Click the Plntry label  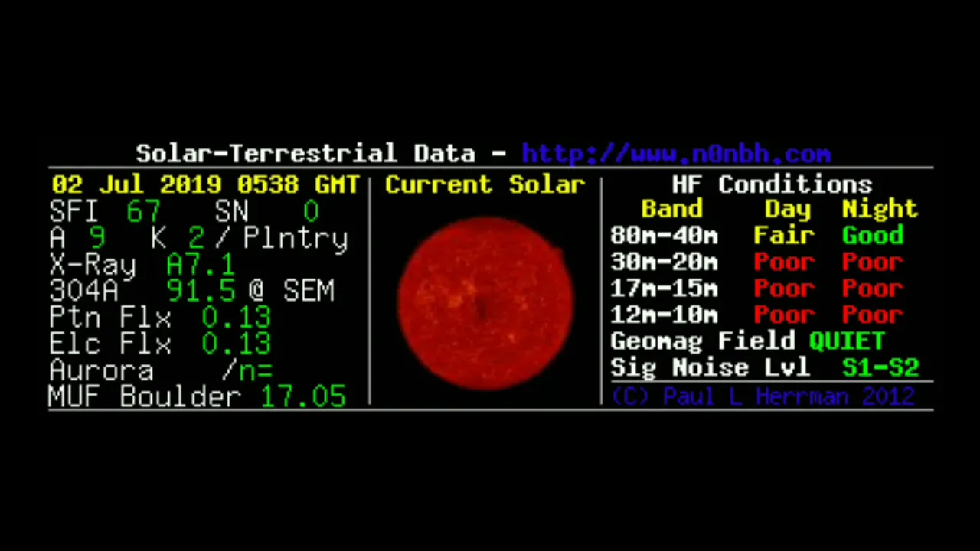[x=296, y=240]
